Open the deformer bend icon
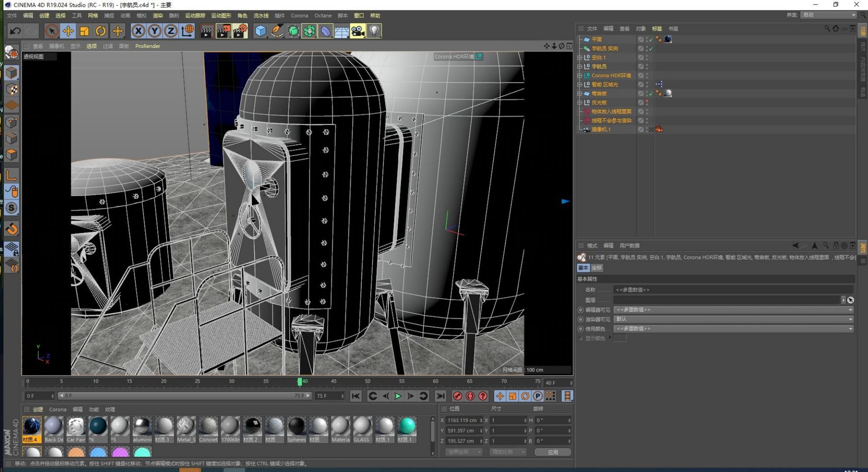The image size is (868, 472). pyautogui.click(x=325, y=31)
